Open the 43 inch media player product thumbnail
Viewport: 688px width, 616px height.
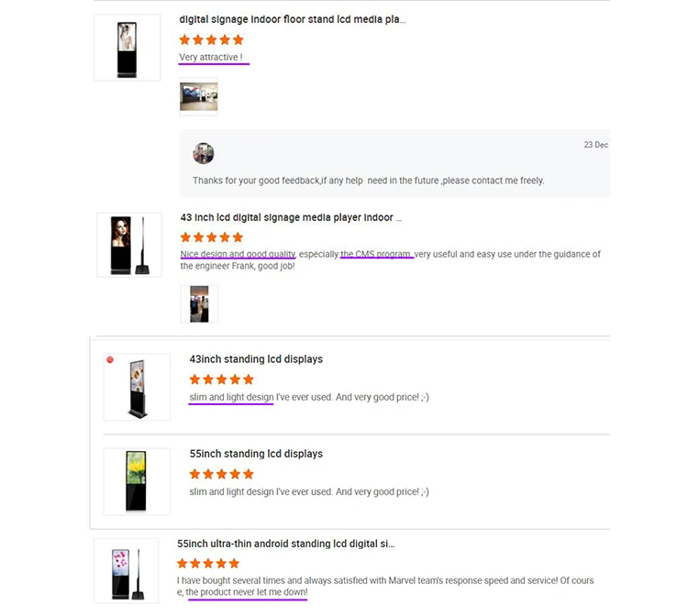pos(128,245)
